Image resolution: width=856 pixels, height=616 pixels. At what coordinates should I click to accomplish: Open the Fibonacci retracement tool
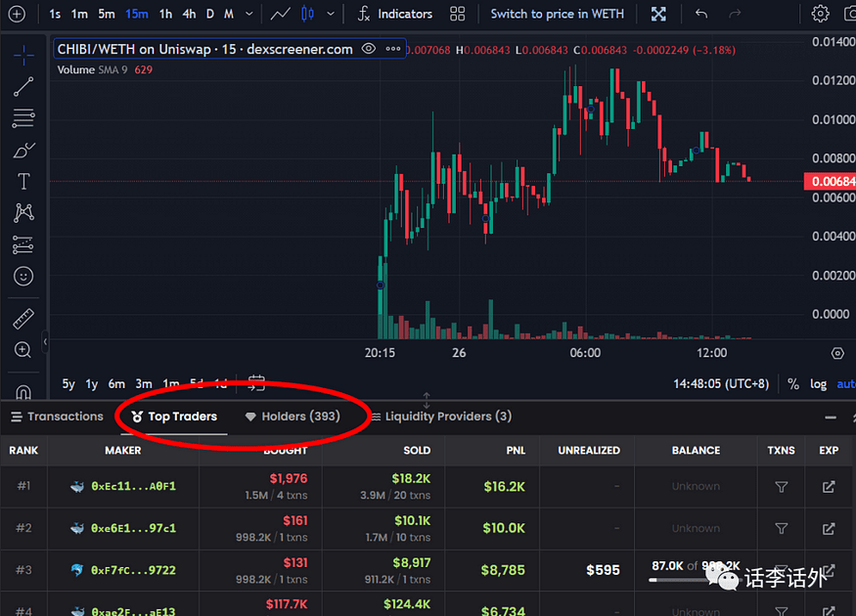pyautogui.click(x=23, y=118)
